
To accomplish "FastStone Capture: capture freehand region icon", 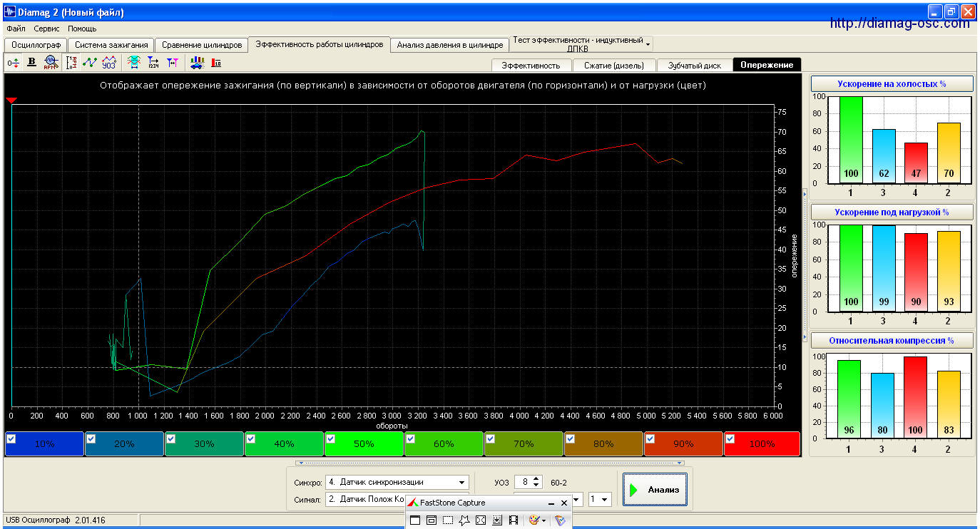I will (x=464, y=520).
